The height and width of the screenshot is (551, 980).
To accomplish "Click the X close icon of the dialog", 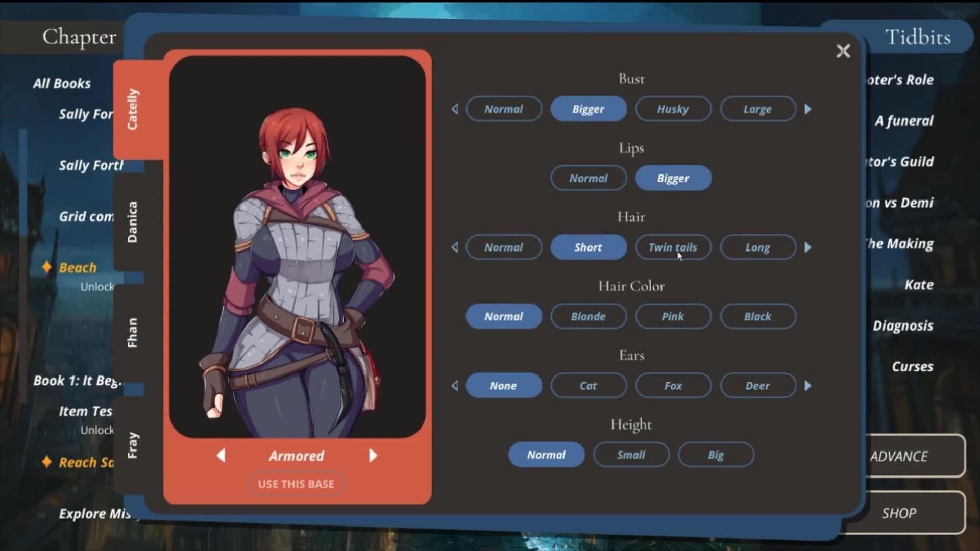I will 843,51.
